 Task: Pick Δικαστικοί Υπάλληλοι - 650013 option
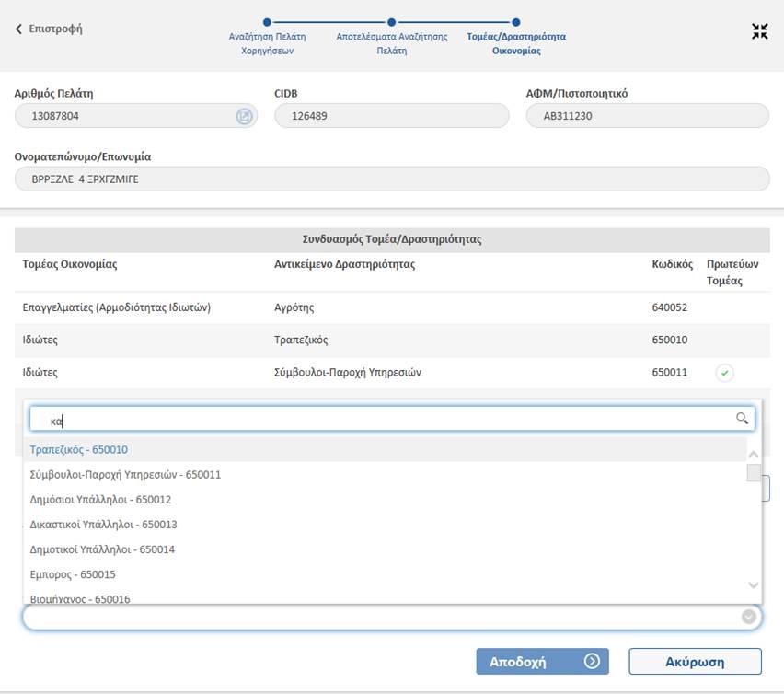pos(103,525)
